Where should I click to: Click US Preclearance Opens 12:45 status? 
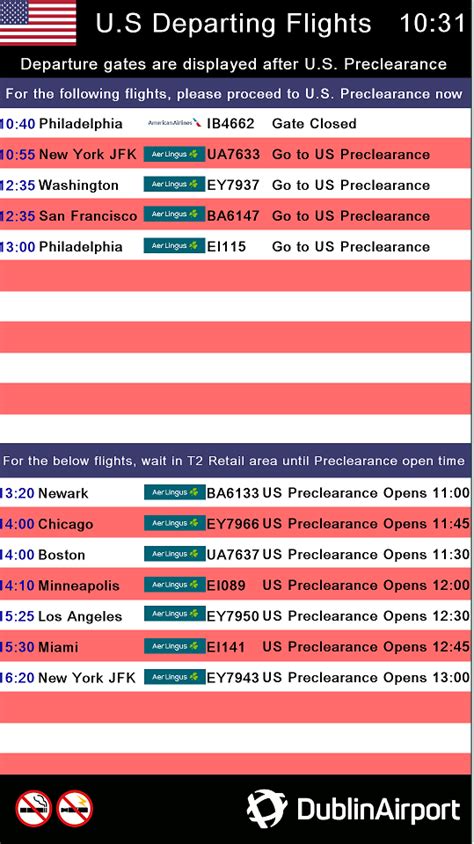366,646
